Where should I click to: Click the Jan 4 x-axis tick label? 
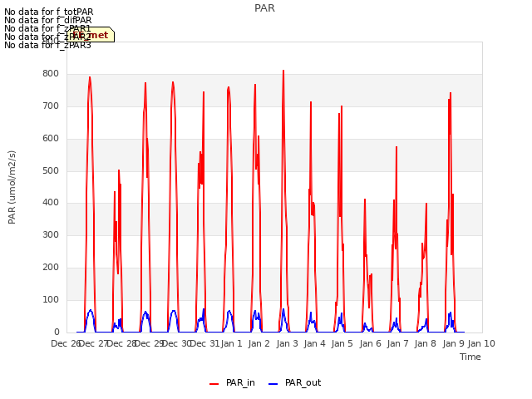point(314,343)
